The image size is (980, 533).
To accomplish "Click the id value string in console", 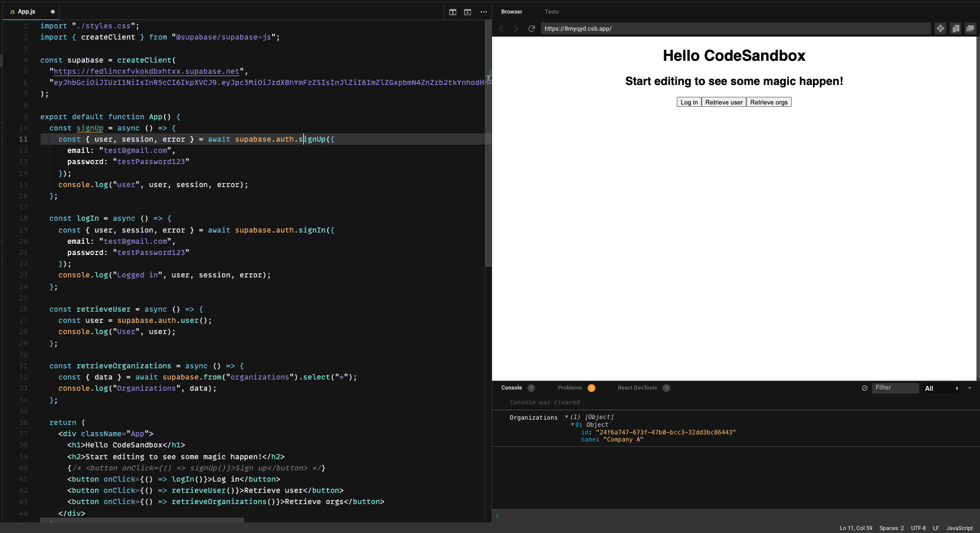I will pyautogui.click(x=666, y=433).
